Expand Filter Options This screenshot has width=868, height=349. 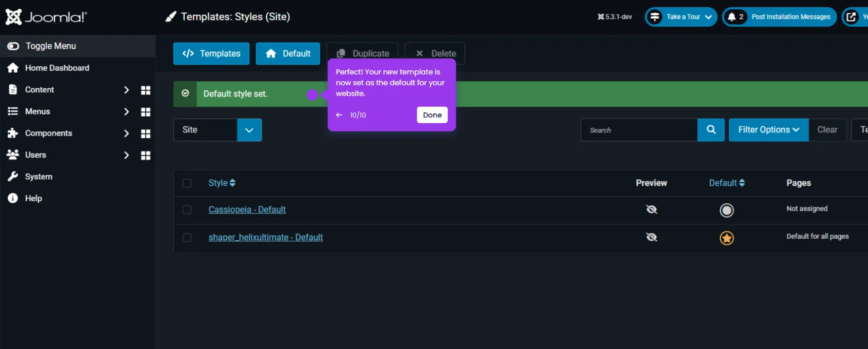(768, 130)
